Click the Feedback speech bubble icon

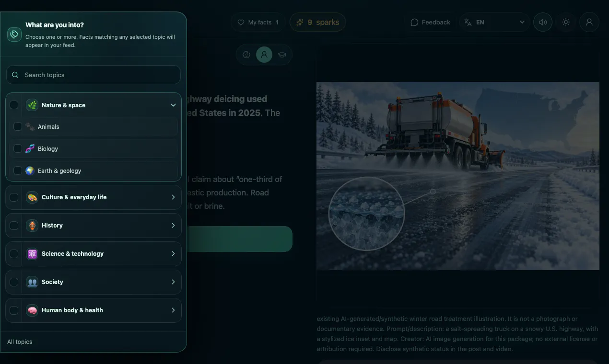[x=414, y=23]
